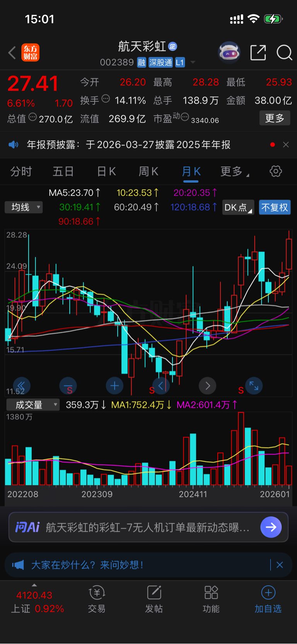Move chart left with the arrow button
Image resolution: width=297 pixels, height=644 pixels.
[161, 386]
